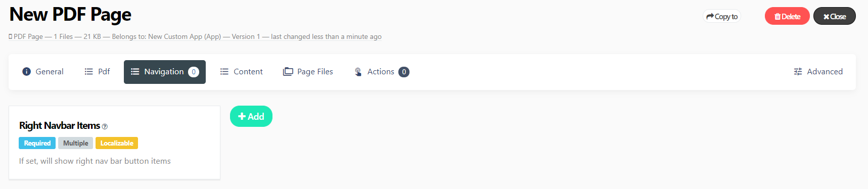Click the Pdf tab list icon
868x189 pixels.
(88, 72)
